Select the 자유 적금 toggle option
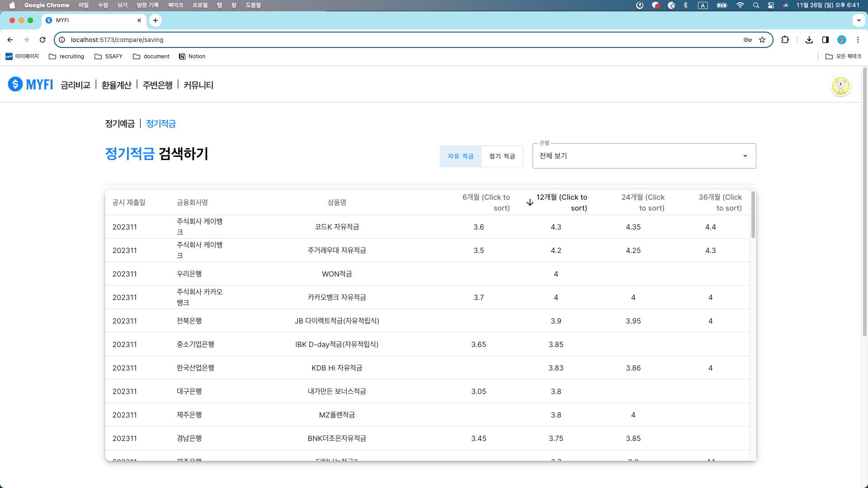 (x=460, y=156)
